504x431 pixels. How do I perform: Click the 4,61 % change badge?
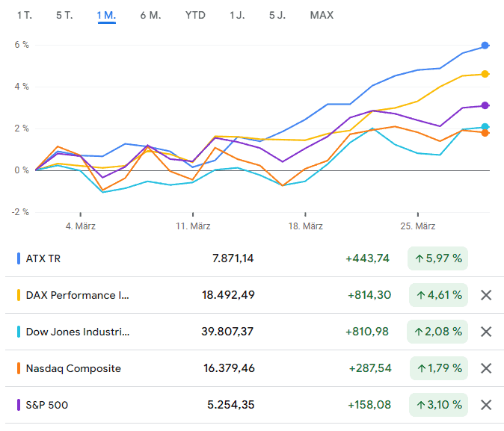438,295
